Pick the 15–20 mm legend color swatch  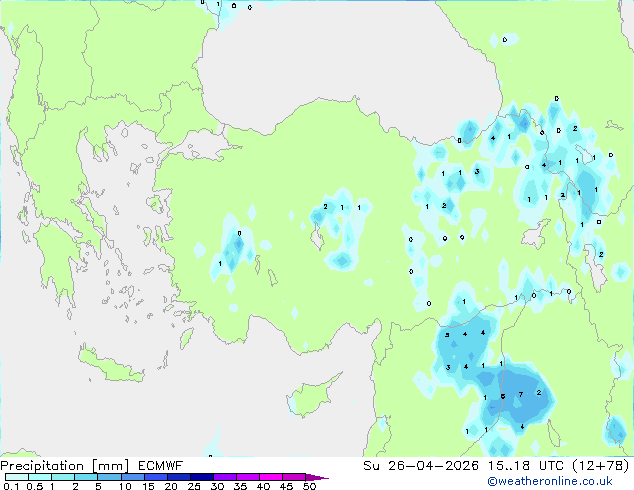155,477
